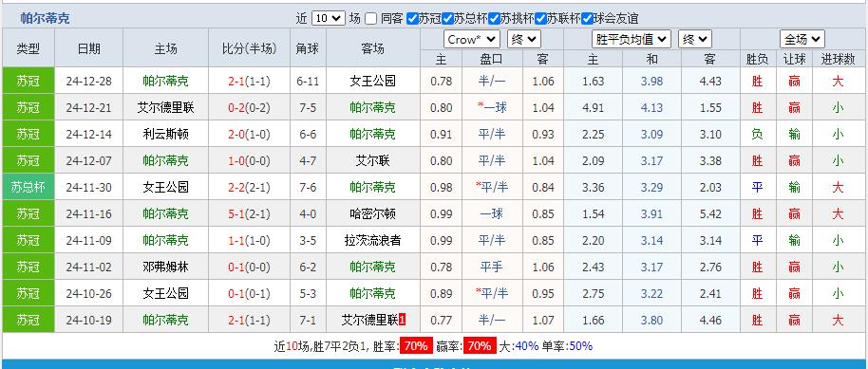868x369 pixels.
Task: Click the 比分(半场) column header
Action: coord(249,48)
